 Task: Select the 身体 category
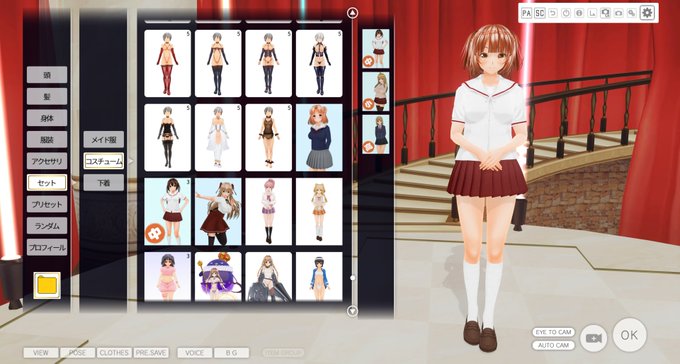coord(47,118)
